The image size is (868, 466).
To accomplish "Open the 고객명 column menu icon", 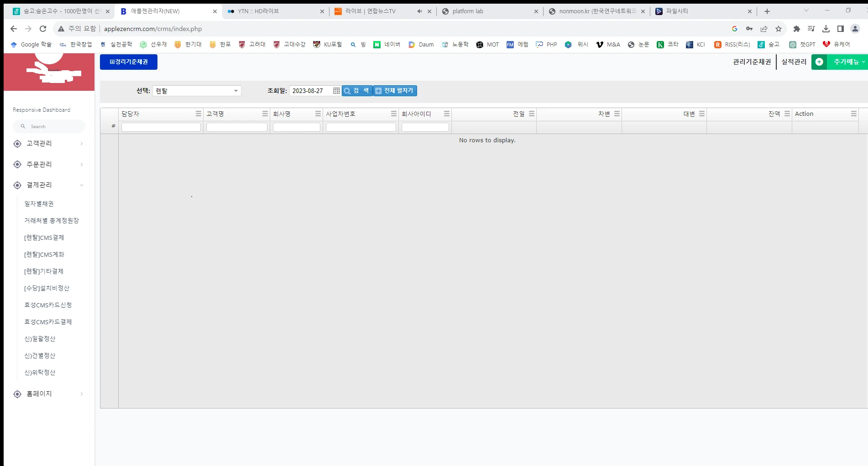I will point(265,114).
